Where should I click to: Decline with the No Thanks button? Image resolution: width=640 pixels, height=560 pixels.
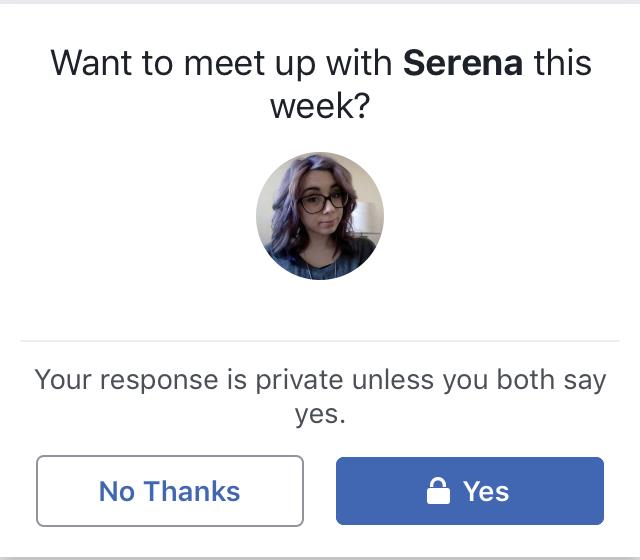click(170, 491)
